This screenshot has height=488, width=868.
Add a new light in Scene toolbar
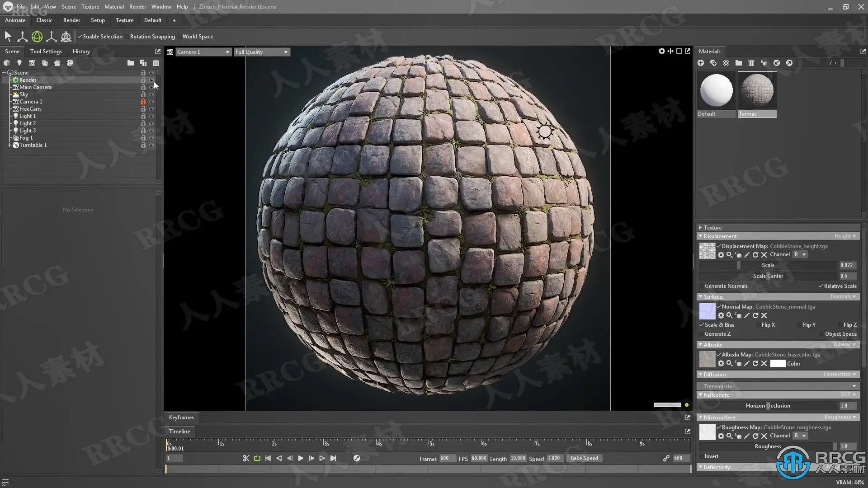pos(19,63)
